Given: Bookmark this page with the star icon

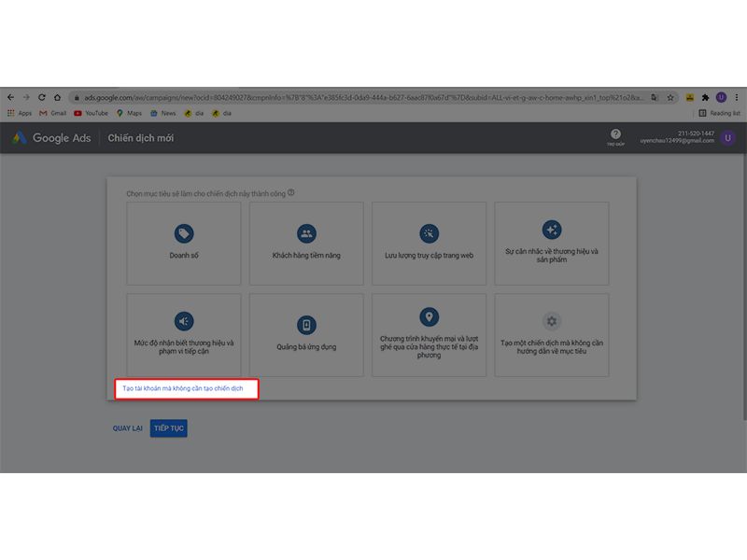Looking at the screenshot, I should tap(670, 97).
